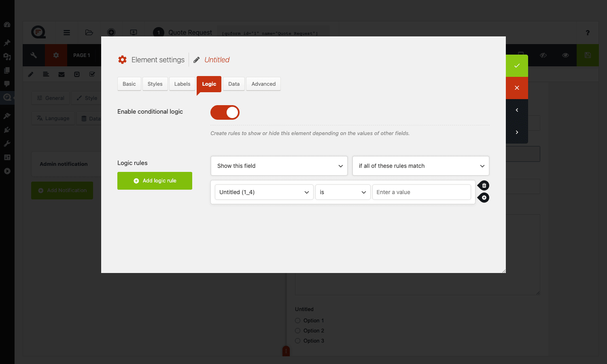Open the Untitled (1_4) field dropdown
This screenshot has width=607, height=364.
[x=264, y=192]
